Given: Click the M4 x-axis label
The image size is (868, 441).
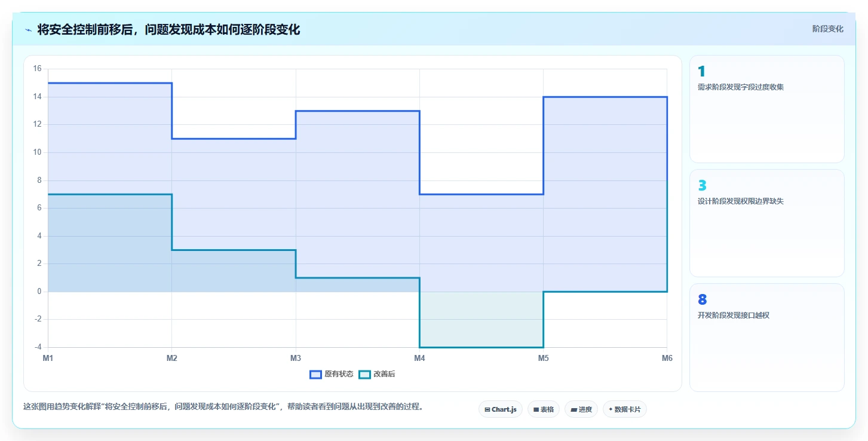Looking at the screenshot, I should pyautogui.click(x=419, y=358).
